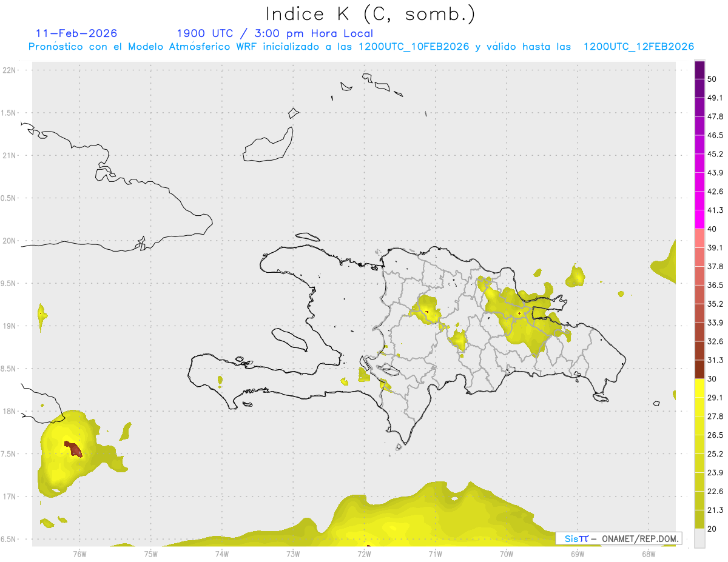
Task: Pick the magenta swatch between 41.3 and 42.6
Action: tap(700, 201)
